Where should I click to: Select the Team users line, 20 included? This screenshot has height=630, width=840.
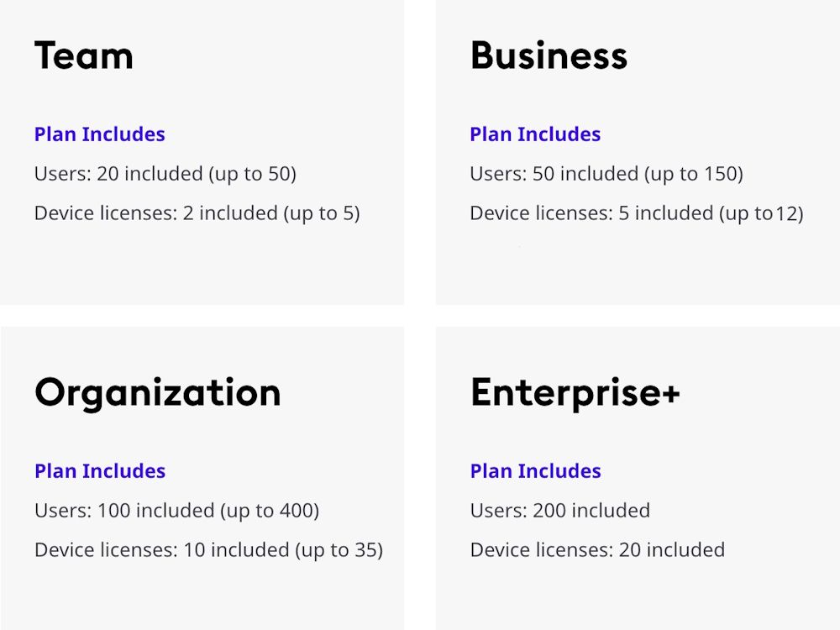tap(165, 174)
